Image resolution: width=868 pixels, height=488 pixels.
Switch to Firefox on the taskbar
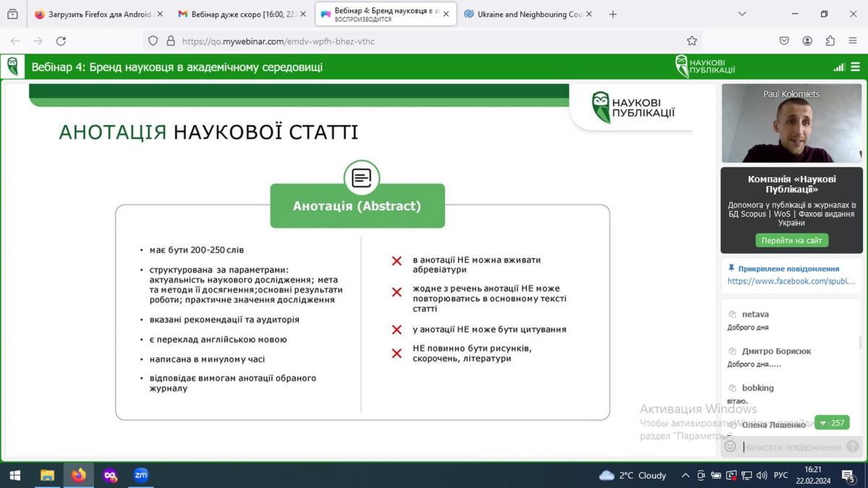78,476
